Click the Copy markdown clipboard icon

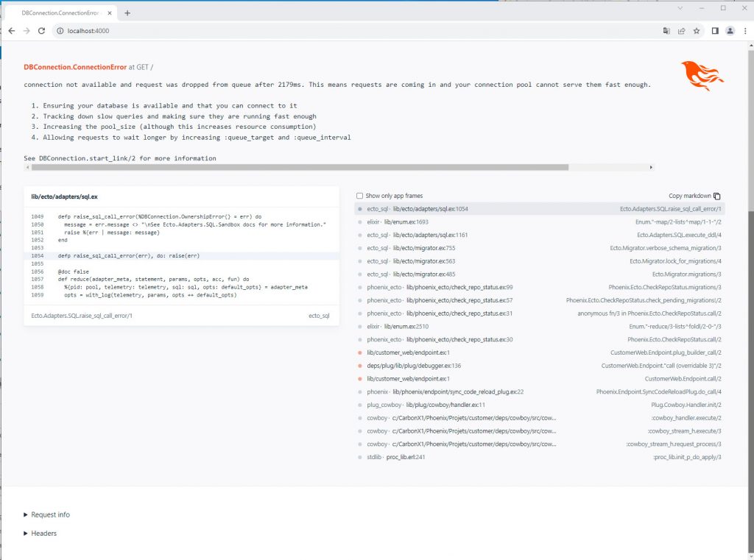click(717, 196)
